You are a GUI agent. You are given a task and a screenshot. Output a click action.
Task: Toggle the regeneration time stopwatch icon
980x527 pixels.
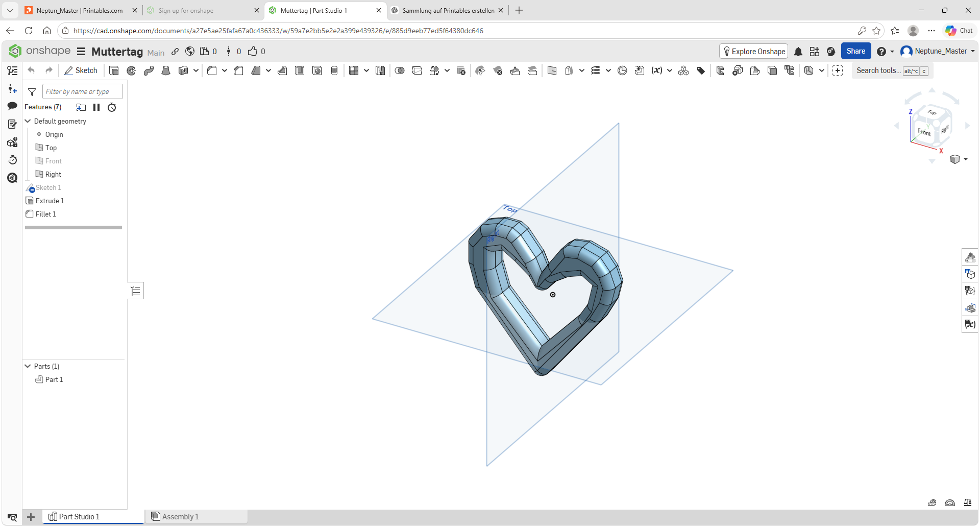[x=112, y=107]
